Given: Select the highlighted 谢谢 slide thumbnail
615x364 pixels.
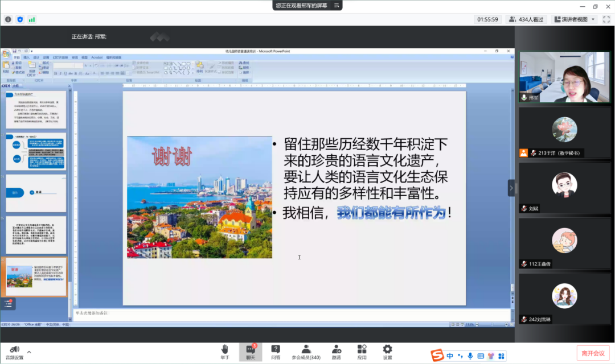Looking at the screenshot, I should pos(36,277).
